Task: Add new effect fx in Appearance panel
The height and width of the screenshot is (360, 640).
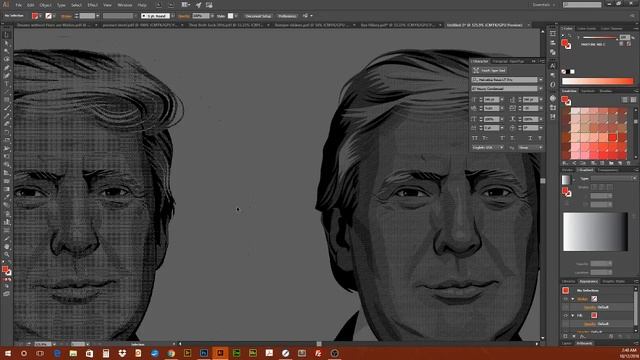Action: [583, 336]
